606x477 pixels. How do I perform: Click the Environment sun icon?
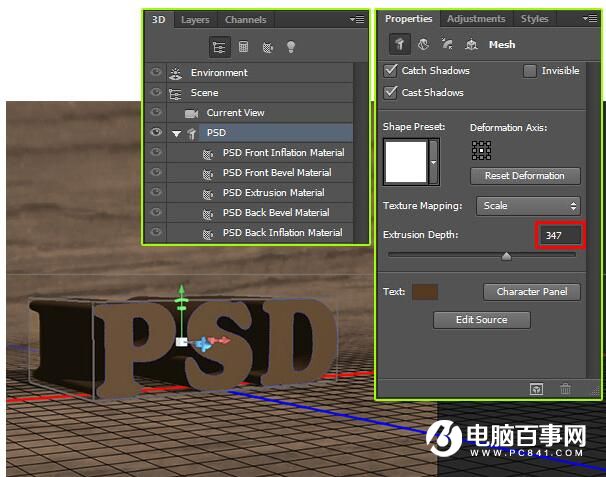tap(175, 73)
